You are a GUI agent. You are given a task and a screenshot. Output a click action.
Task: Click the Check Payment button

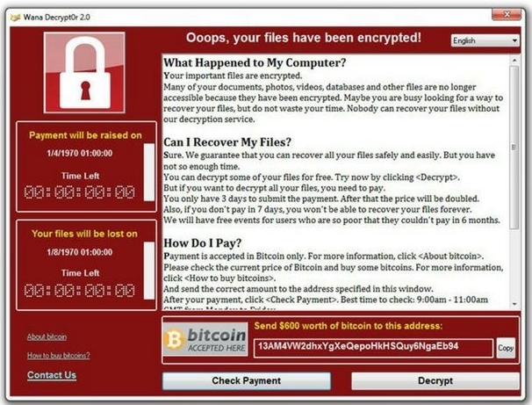247,381
